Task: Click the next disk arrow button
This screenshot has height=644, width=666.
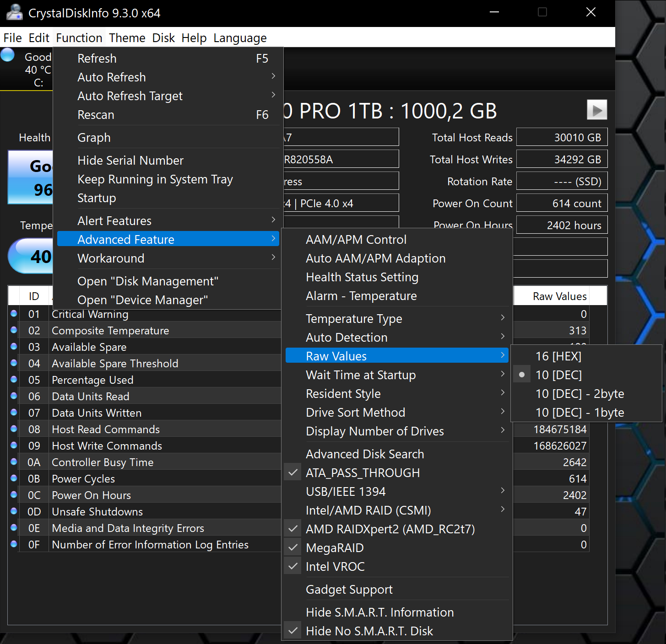Action: click(597, 110)
